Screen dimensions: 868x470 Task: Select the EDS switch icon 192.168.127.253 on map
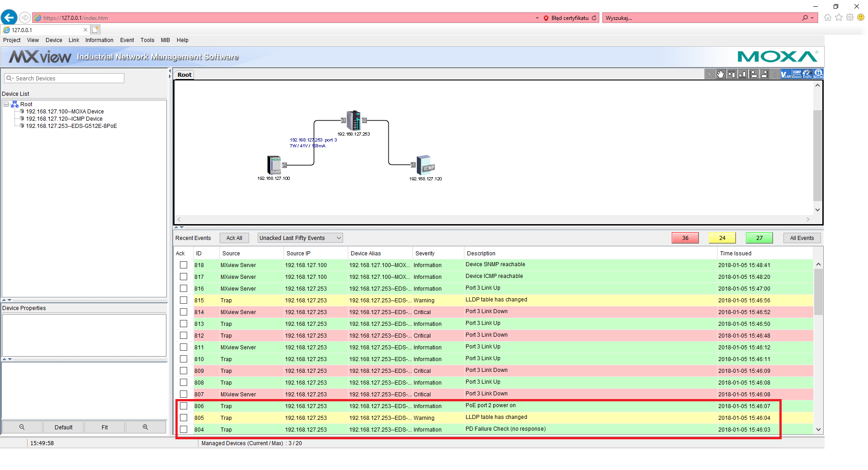point(354,120)
